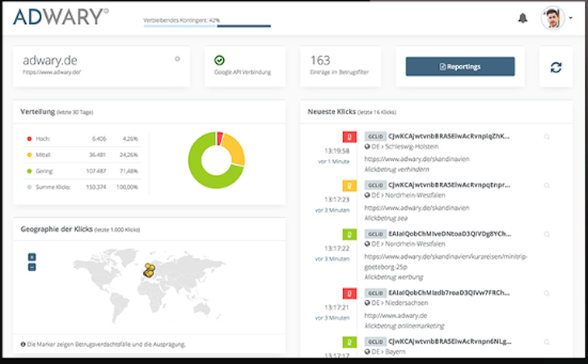The image size is (588, 364).
Task: Click the red risk icon at 13:17:21
Action: point(349,293)
